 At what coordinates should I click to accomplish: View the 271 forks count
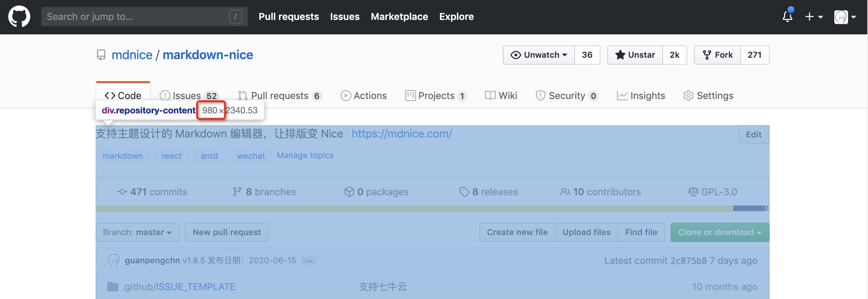[x=755, y=55]
